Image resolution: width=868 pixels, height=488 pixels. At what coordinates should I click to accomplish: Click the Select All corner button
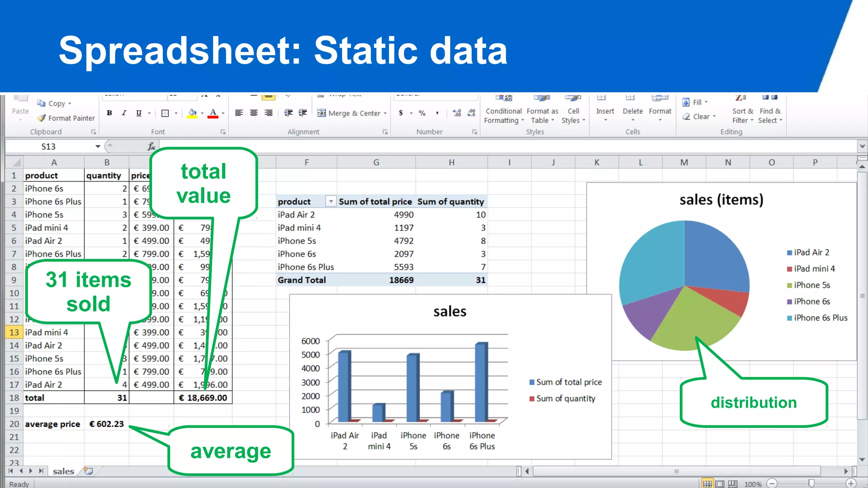tap(14, 162)
